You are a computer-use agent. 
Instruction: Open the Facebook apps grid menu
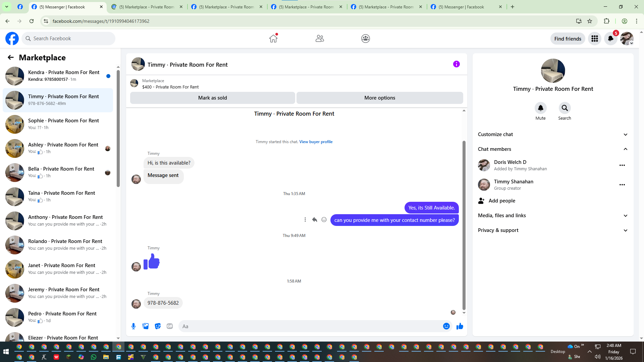coord(595,39)
